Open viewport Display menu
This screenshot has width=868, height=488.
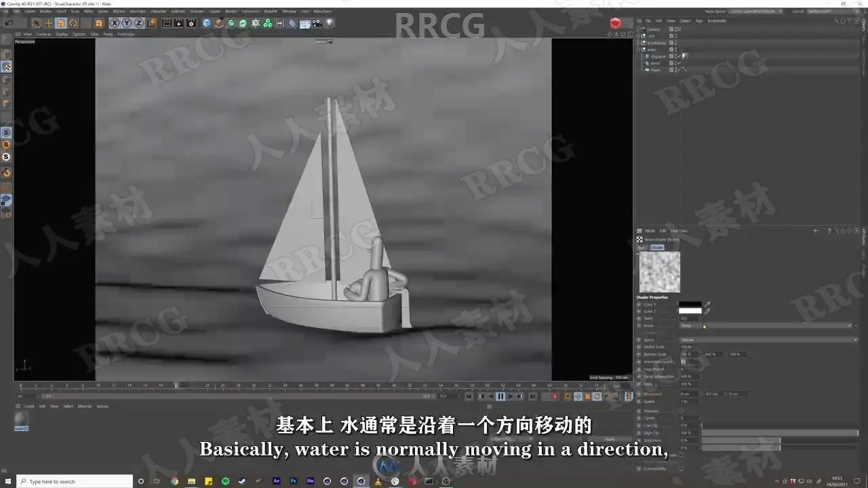click(62, 34)
